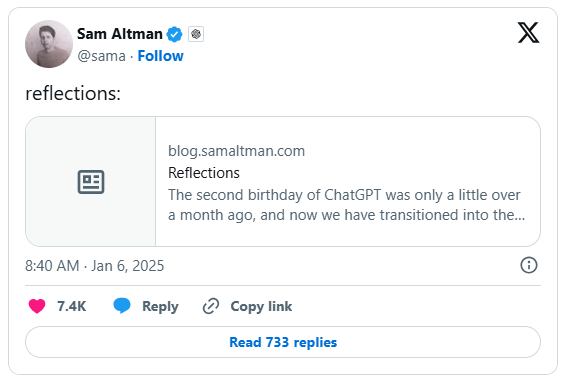Click the X logo in the corner

(x=528, y=33)
